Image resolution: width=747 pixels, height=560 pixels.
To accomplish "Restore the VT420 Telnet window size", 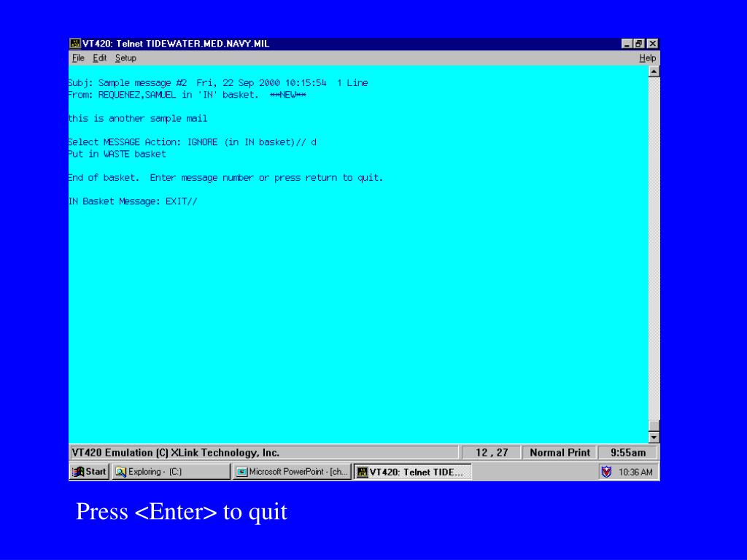I will coord(639,44).
